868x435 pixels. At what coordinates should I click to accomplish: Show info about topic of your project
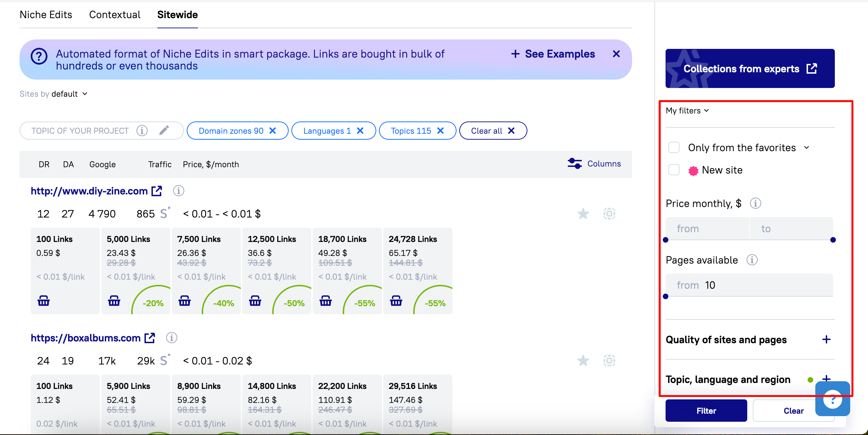(142, 131)
